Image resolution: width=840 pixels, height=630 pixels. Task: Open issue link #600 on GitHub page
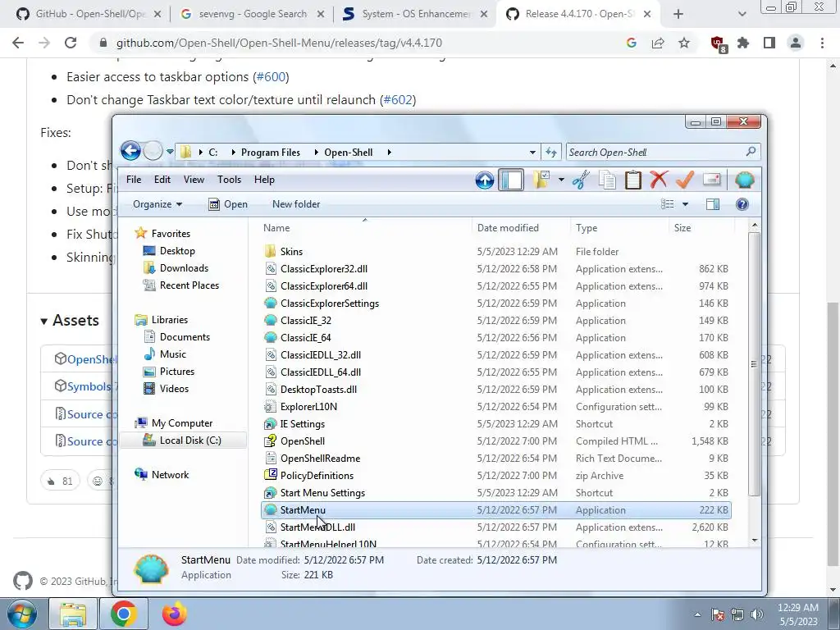pyautogui.click(x=271, y=76)
